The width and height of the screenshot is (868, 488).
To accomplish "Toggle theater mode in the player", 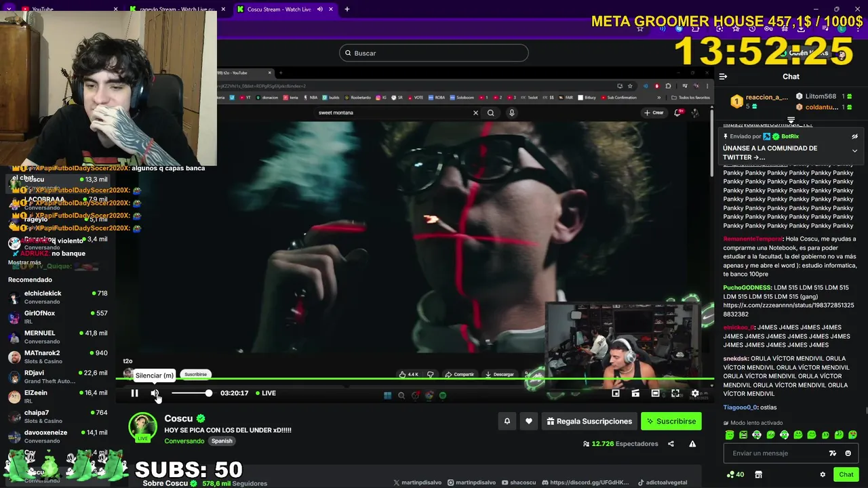I will 655,393.
